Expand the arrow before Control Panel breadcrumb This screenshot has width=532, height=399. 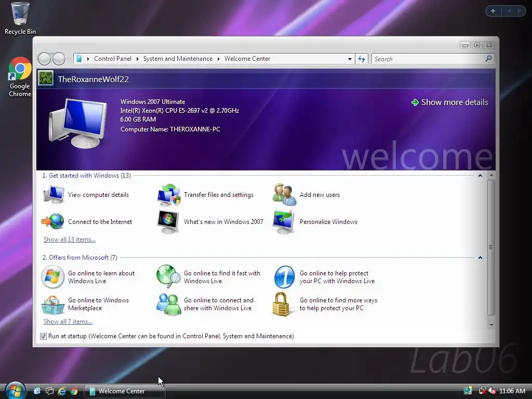tap(88, 59)
